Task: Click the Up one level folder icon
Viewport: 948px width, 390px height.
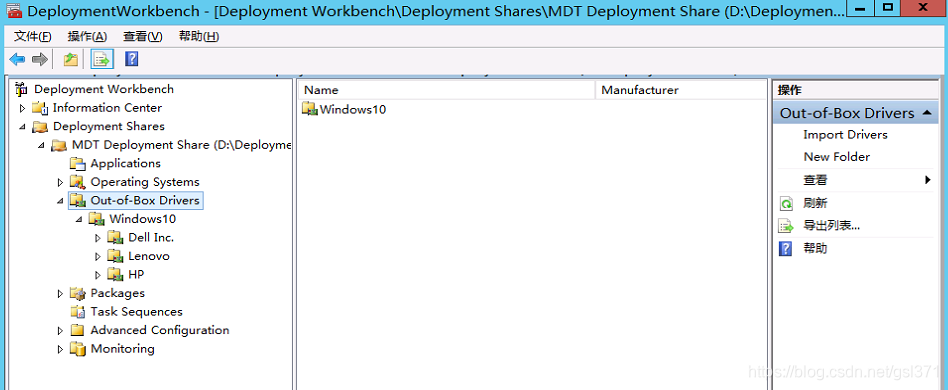Action: pos(71,59)
